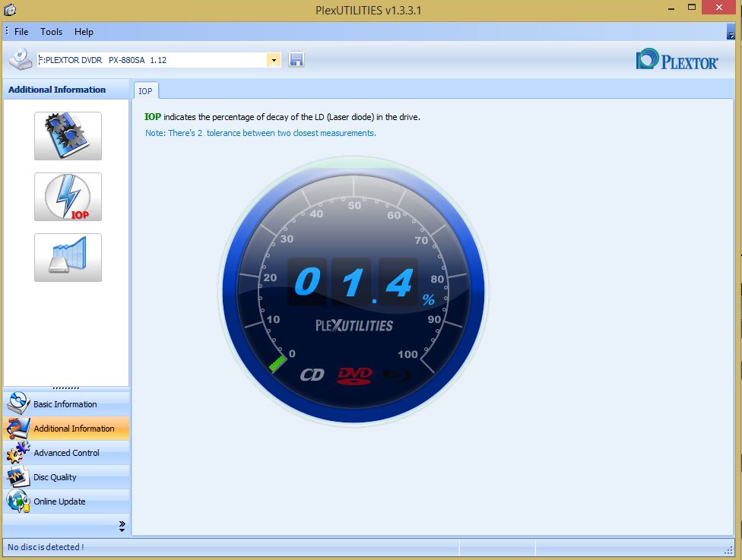Click the app icon in title bar
The height and width of the screenshot is (560, 742).
(9, 9)
